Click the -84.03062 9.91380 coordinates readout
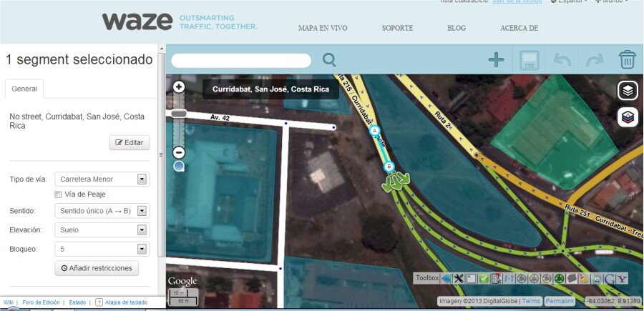This screenshot has height=311, width=644. (x=613, y=302)
